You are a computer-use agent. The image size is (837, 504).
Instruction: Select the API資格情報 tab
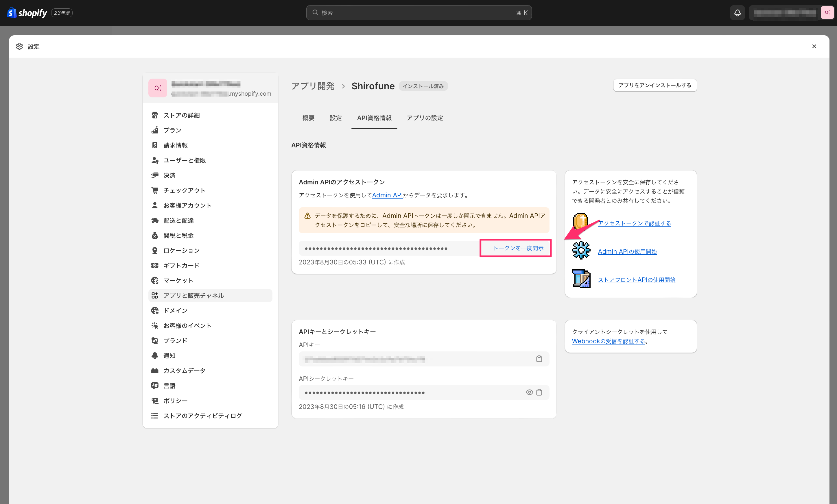coord(374,118)
